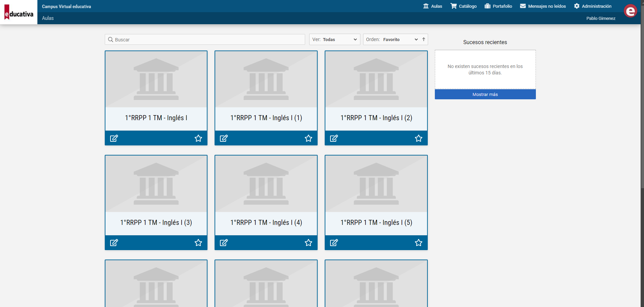Open the Catálogo navigation link
The height and width of the screenshot is (307, 644).
click(463, 6)
